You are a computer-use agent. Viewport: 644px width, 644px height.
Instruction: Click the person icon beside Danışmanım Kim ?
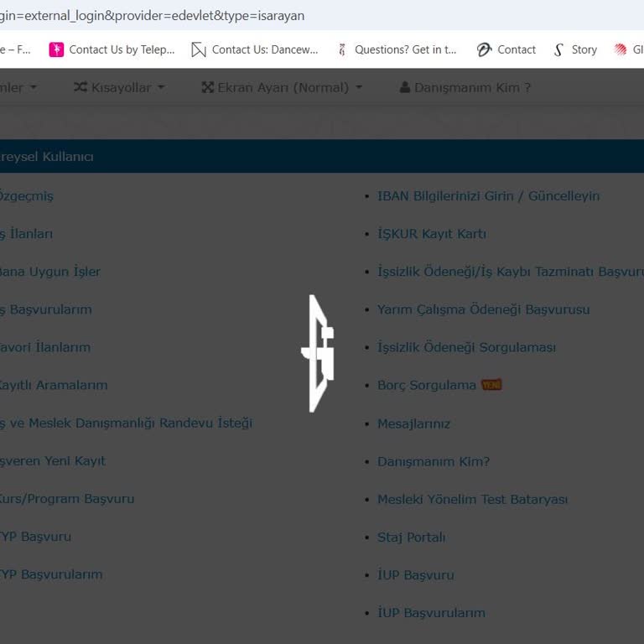404,87
